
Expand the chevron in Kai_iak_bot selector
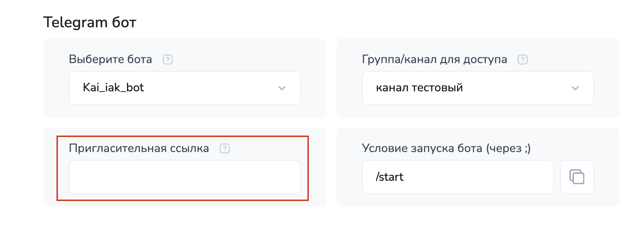282,88
